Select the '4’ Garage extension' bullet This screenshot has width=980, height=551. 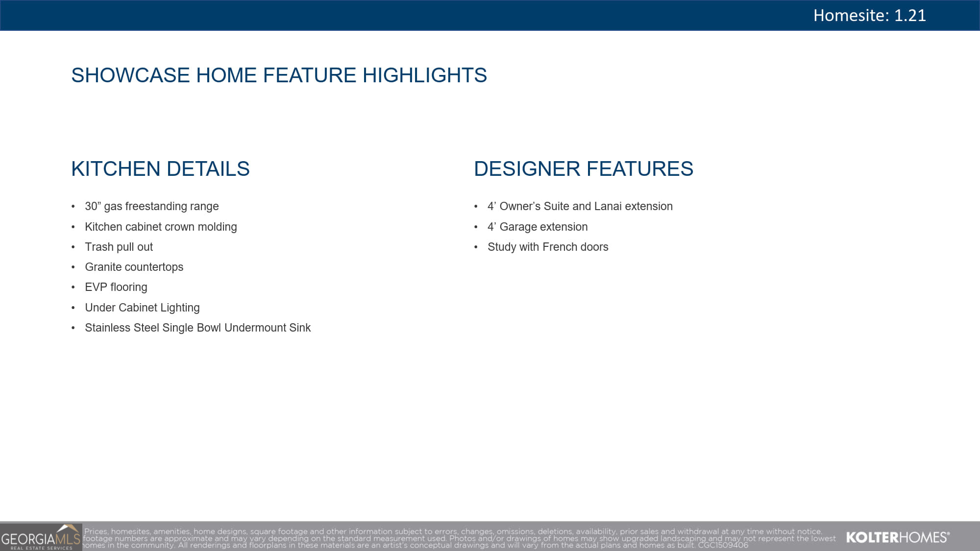pos(538,227)
